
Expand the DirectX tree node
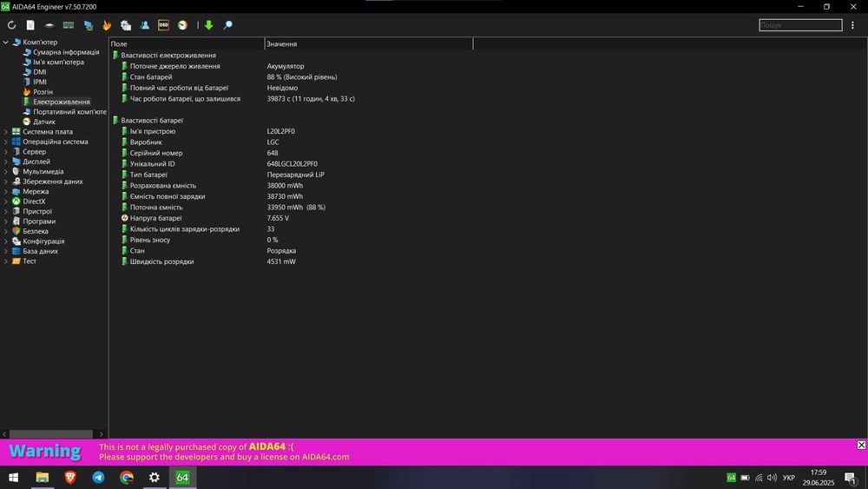5,202
